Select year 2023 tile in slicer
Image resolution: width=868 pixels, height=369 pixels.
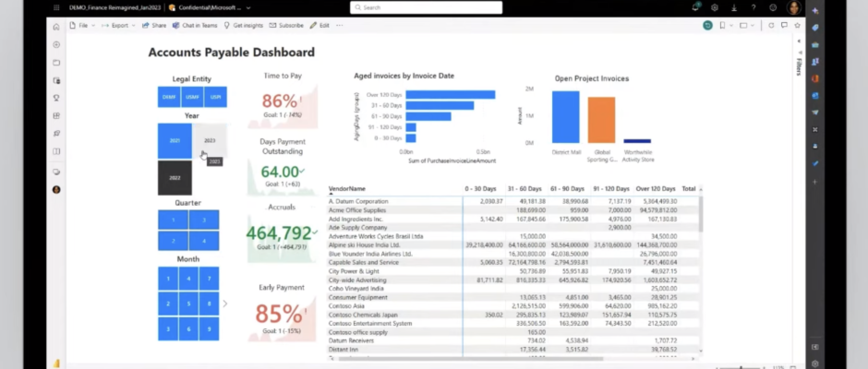click(x=210, y=141)
